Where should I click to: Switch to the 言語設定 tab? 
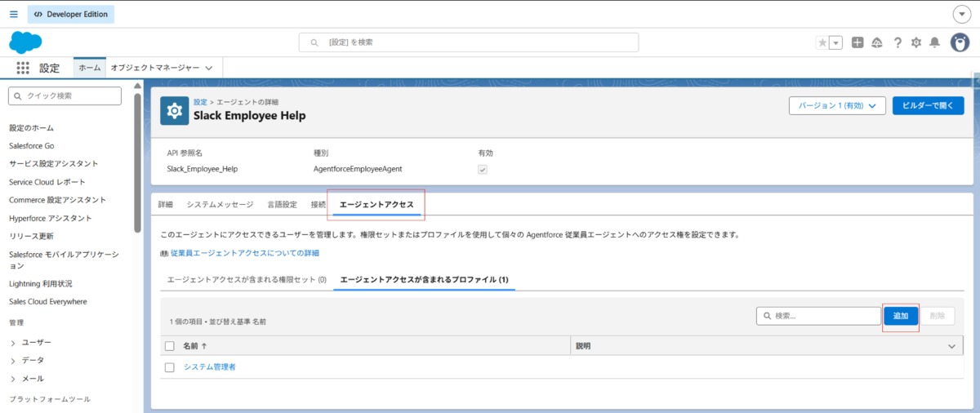(x=283, y=204)
